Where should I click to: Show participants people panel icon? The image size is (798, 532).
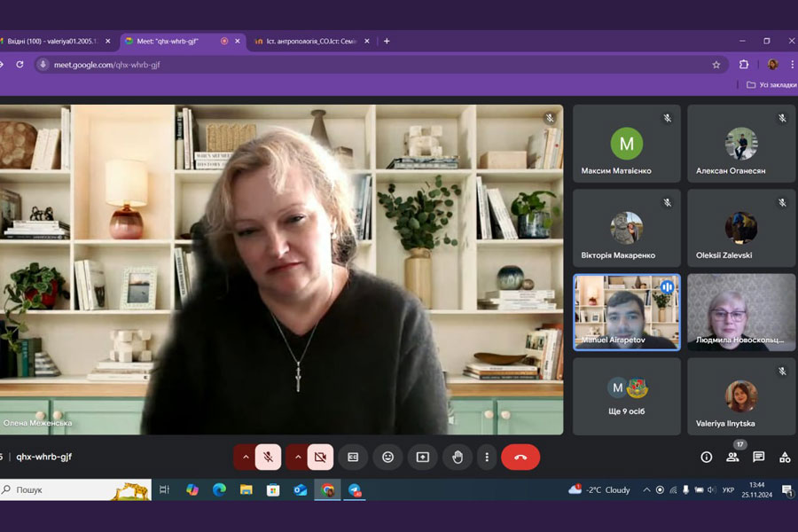pyautogui.click(x=733, y=457)
